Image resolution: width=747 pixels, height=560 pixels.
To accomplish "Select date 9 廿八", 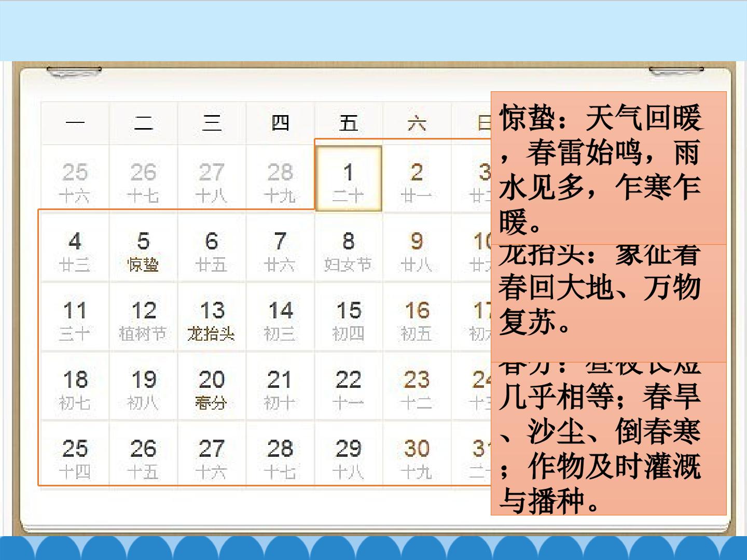I will [x=417, y=248].
